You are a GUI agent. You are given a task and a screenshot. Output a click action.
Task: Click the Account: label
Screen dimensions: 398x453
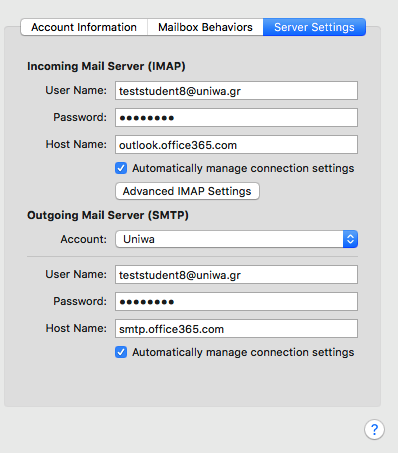tap(84, 239)
